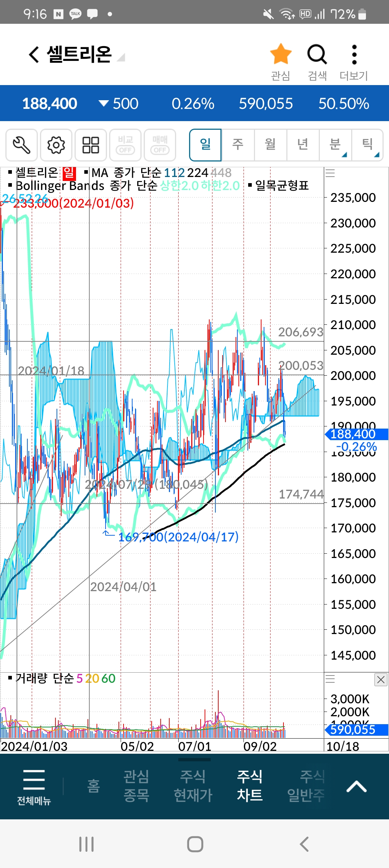The height and width of the screenshot is (868, 389).
Task: Tap the 0.26% change rate
Action: pos(193,104)
